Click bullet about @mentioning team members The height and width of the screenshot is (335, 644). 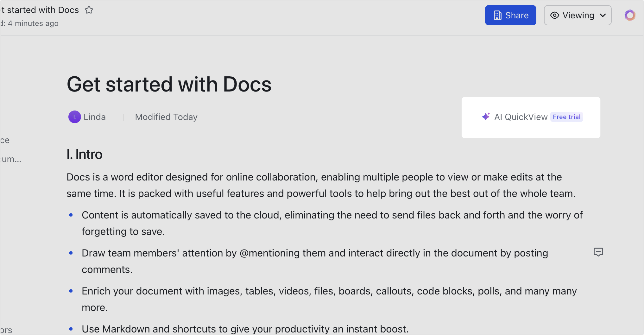point(315,261)
